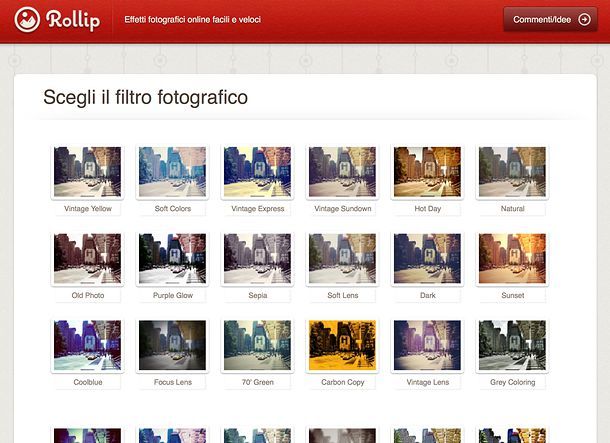Click the heading Scegli il filtro fotografico
The image size is (610, 443).
pos(145,97)
